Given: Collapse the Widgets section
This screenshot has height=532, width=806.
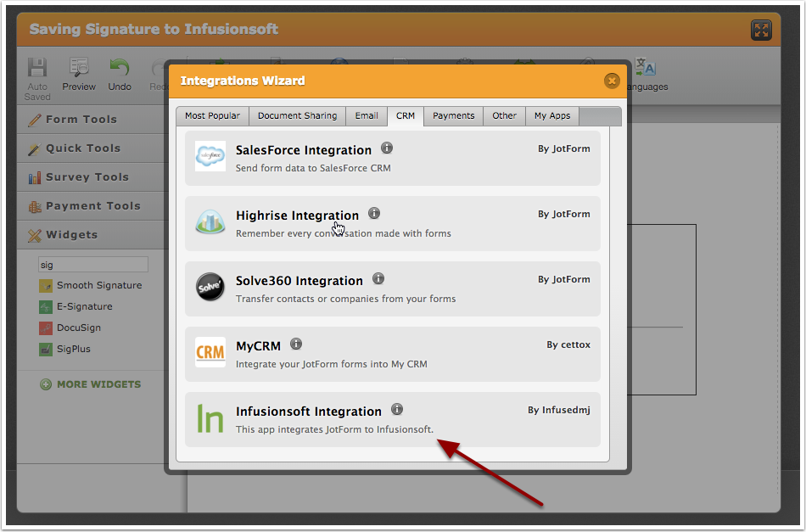Looking at the screenshot, I should click(x=93, y=234).
